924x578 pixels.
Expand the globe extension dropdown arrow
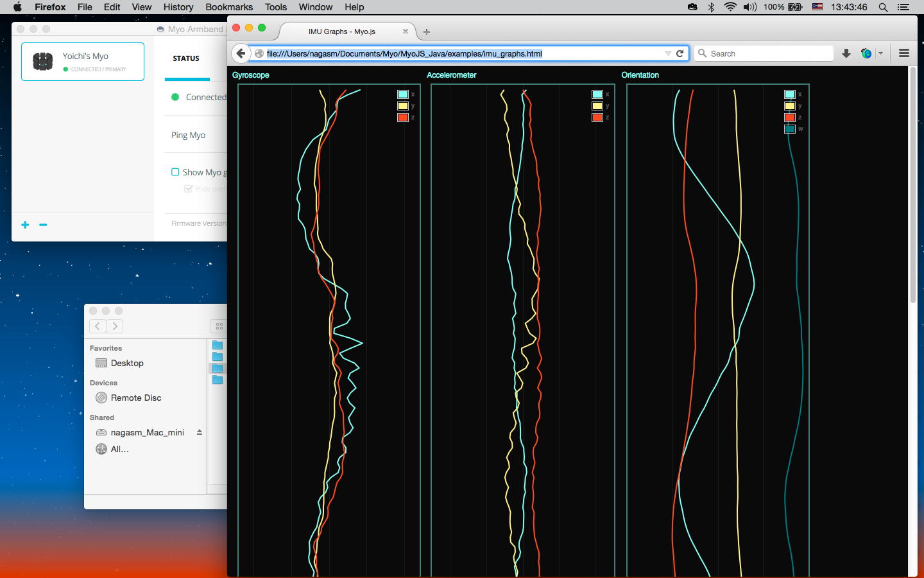coord(880,53)
